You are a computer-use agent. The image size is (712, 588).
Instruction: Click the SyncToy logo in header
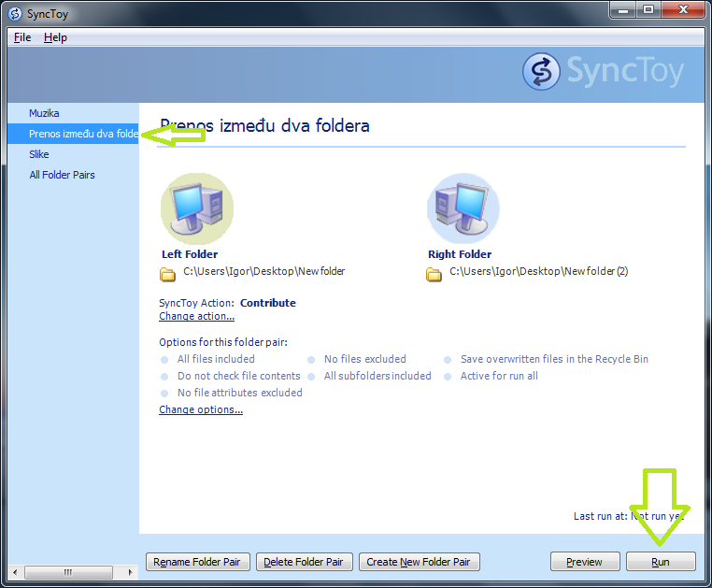coord(603,71)
